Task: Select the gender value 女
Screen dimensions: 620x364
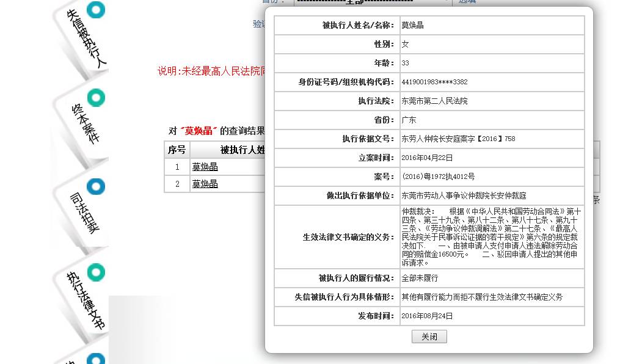Action: click(x=405, y=44)
